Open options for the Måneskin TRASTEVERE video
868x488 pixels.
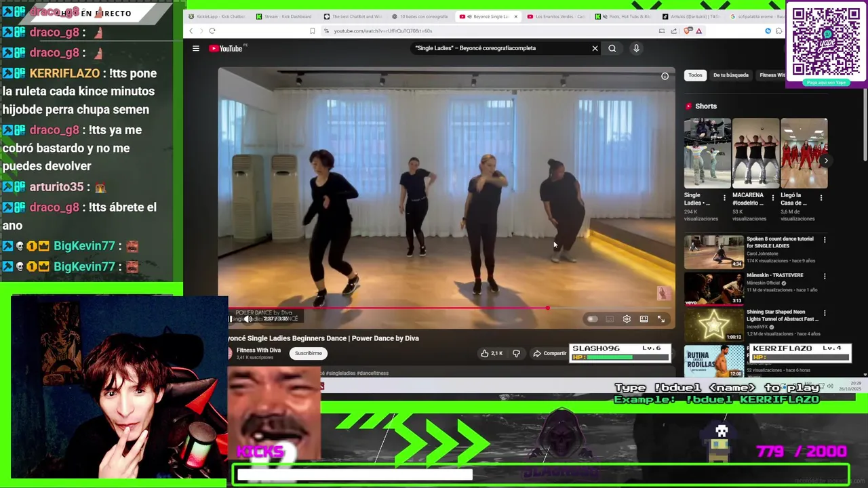coord(825,276)
